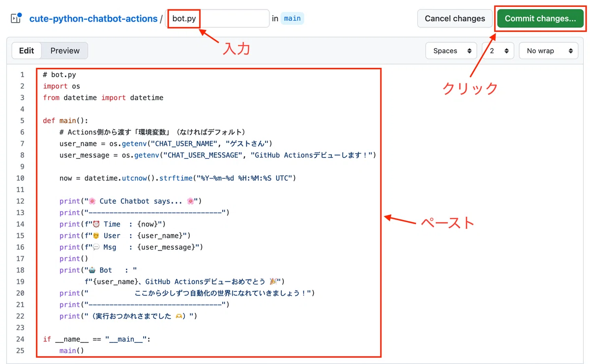Click the line assigning user_message
The height and width of the screenshot is (364, 590).
click(x=218, y=155)
